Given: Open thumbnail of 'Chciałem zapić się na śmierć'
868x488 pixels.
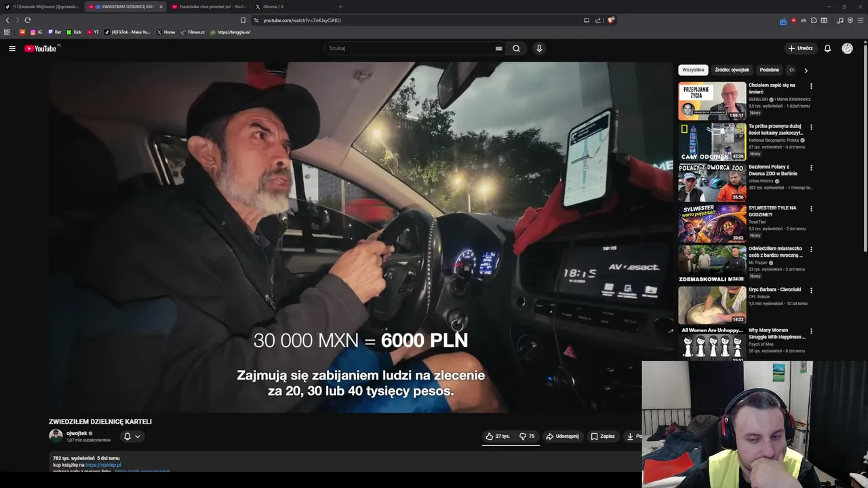Looking at the screenshot, I should click(712, 101).
